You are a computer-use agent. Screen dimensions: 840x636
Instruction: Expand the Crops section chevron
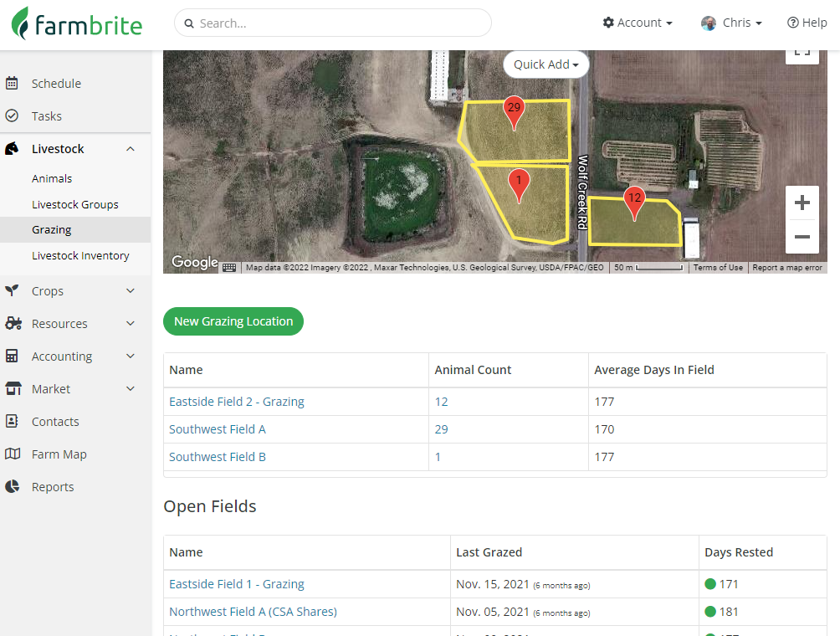point(131,291)
